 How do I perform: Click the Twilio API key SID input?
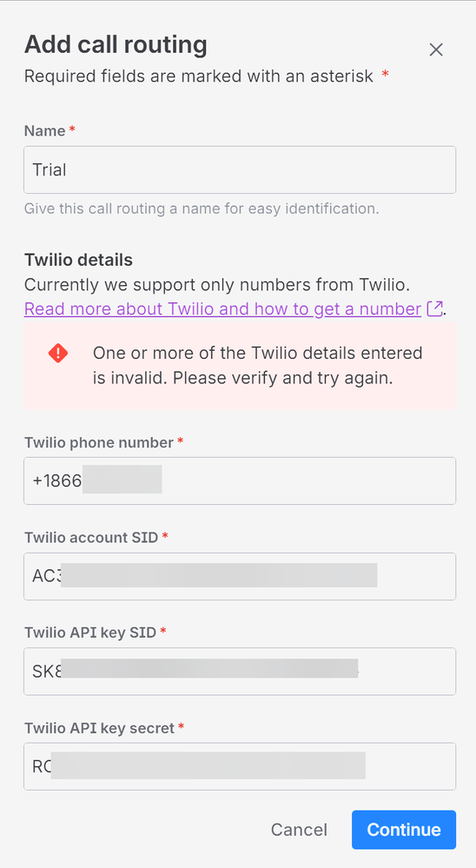240,672
